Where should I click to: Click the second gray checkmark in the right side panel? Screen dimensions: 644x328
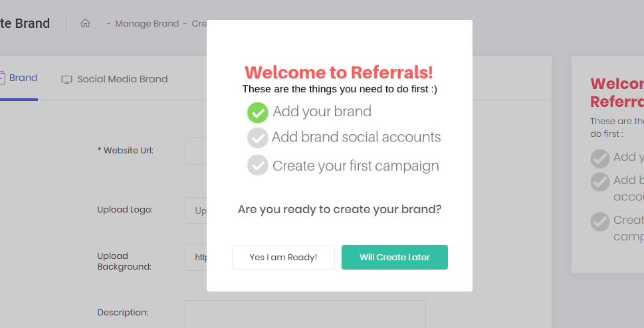point(600,181)
